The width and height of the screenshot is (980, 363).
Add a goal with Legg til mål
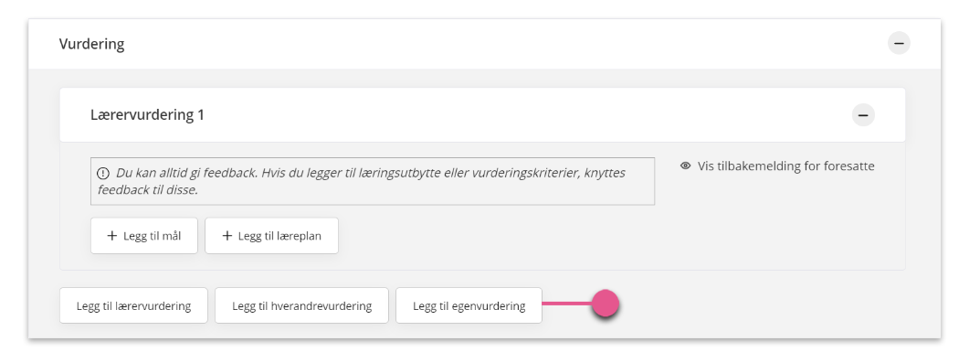click(144, 236)
